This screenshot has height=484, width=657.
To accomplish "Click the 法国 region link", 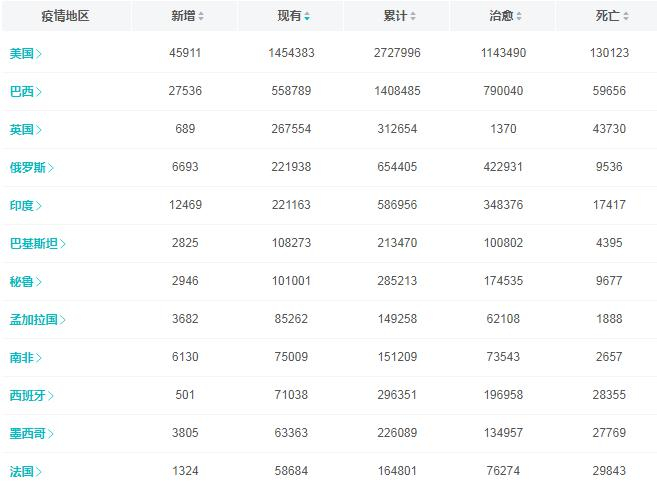I will point(22,471).
